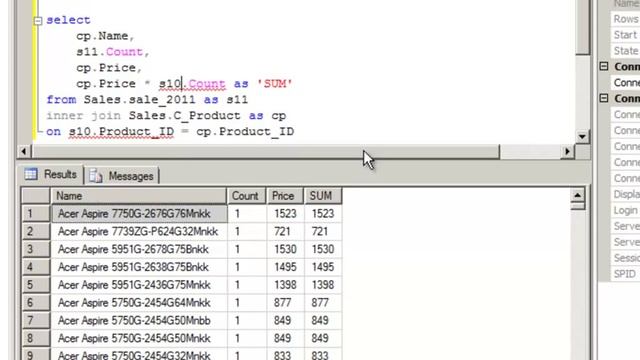Select the SPID property in properties panel
640x360 pixels.
626,274
